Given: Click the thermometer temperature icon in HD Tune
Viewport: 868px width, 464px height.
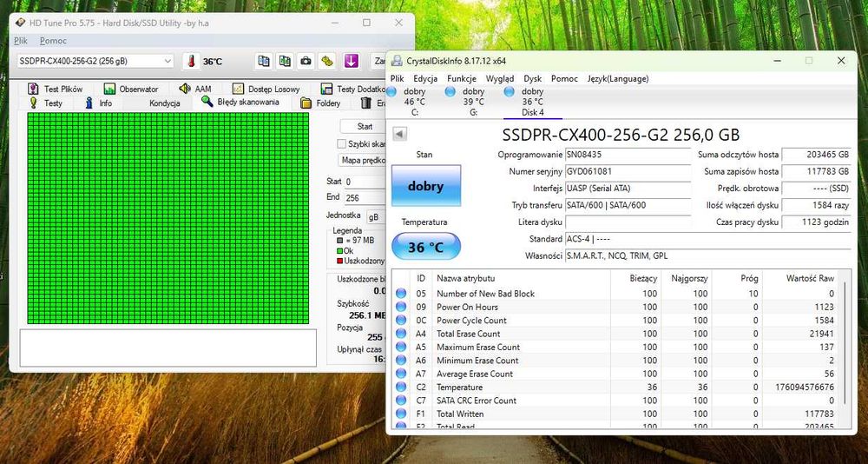Looking at the screenshot, I should click(x=192, y=61).
